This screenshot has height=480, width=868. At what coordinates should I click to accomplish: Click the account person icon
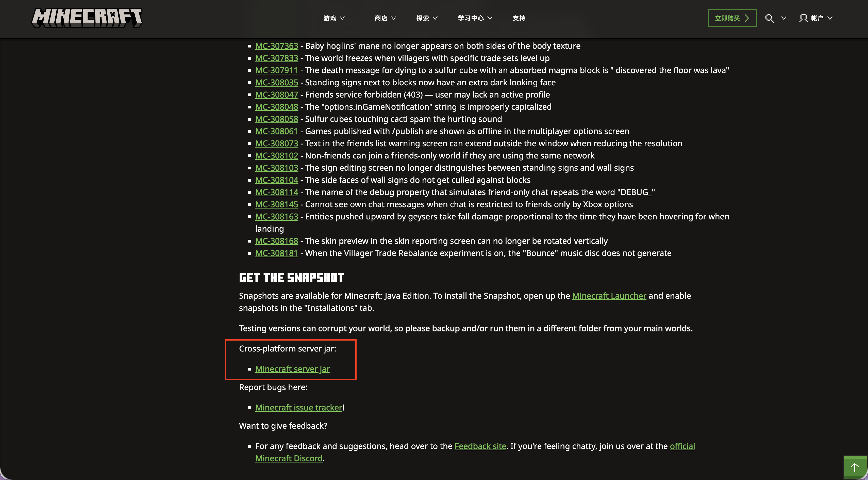pyautogui.click(x=803, y=18)
